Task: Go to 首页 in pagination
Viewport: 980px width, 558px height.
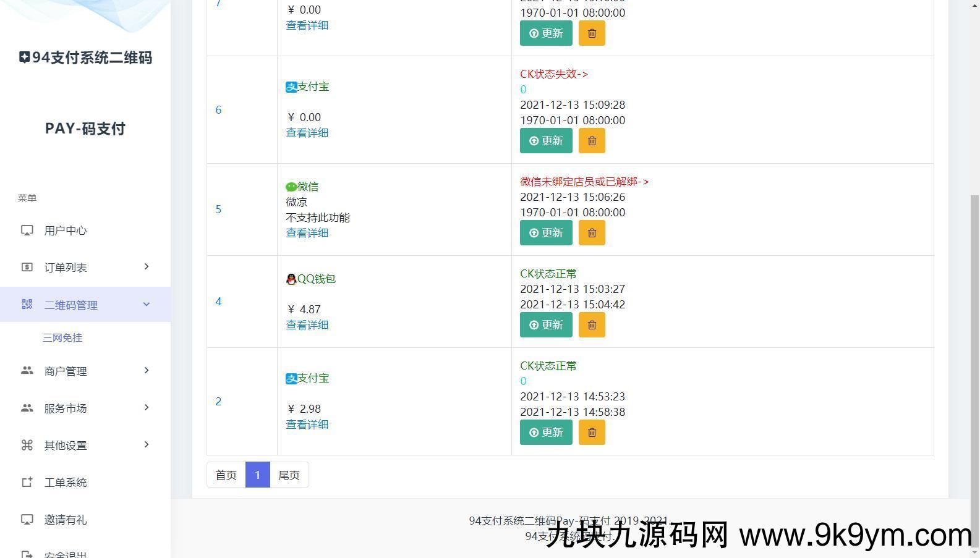Action: pyautogui.click(x=226, y=475)
